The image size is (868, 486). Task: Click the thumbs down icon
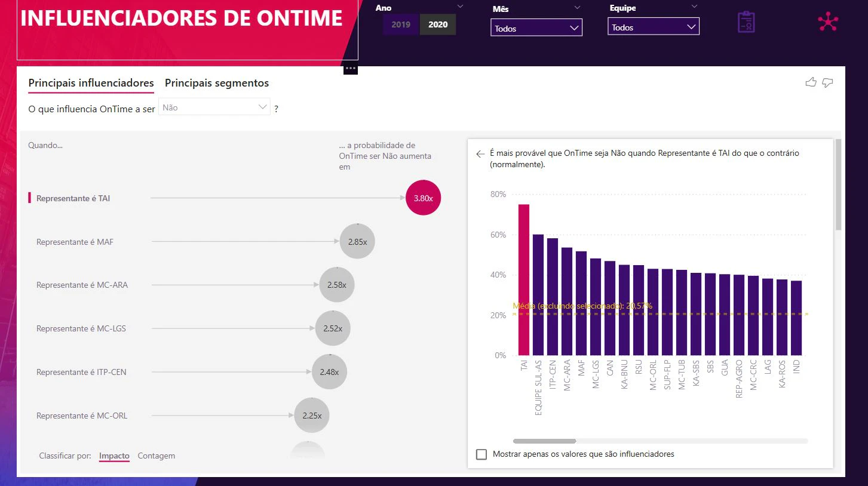(x=827, y=83)
